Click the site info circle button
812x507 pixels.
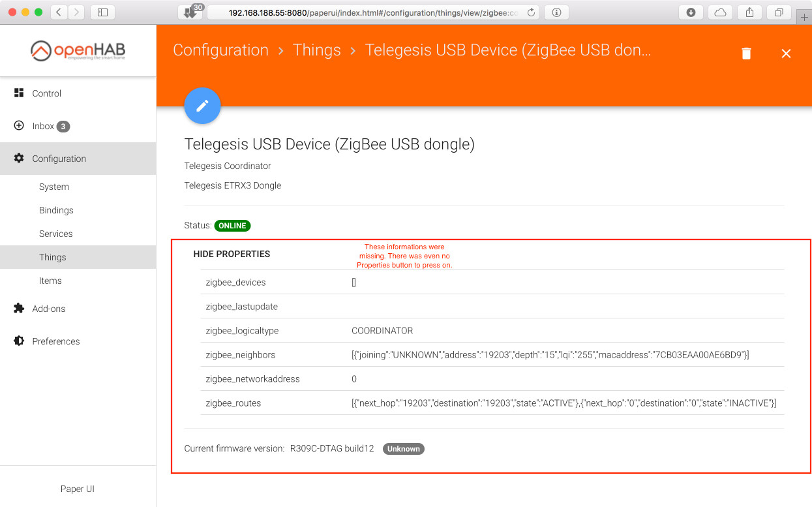556,12
